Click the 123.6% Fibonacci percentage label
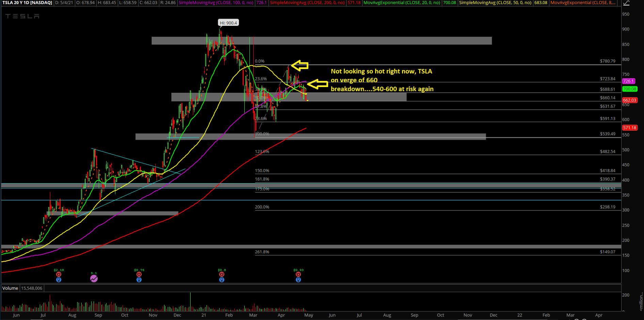This screenshot has width=644, height=320. (x=262, y=152)
